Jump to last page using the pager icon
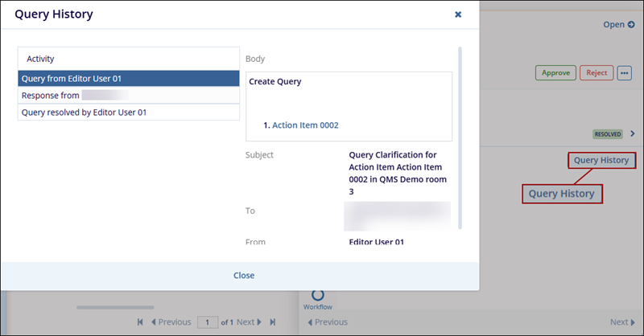 (272, 322)
